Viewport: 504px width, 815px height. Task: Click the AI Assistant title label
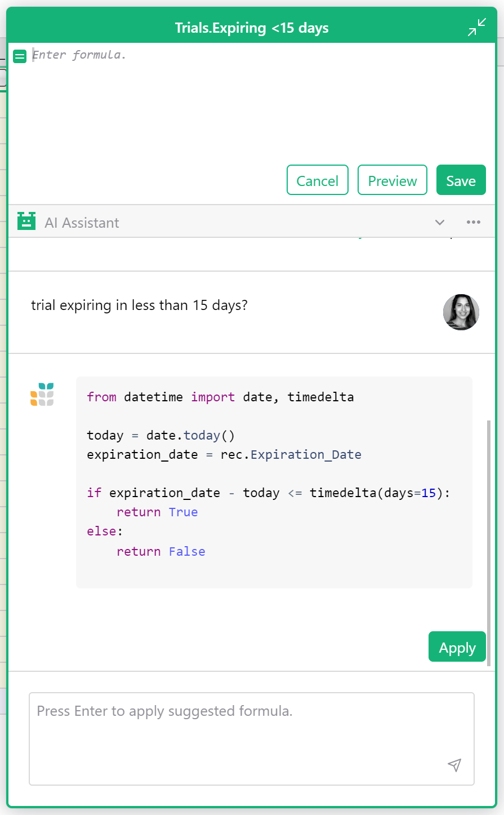click(x=82, y=223)
